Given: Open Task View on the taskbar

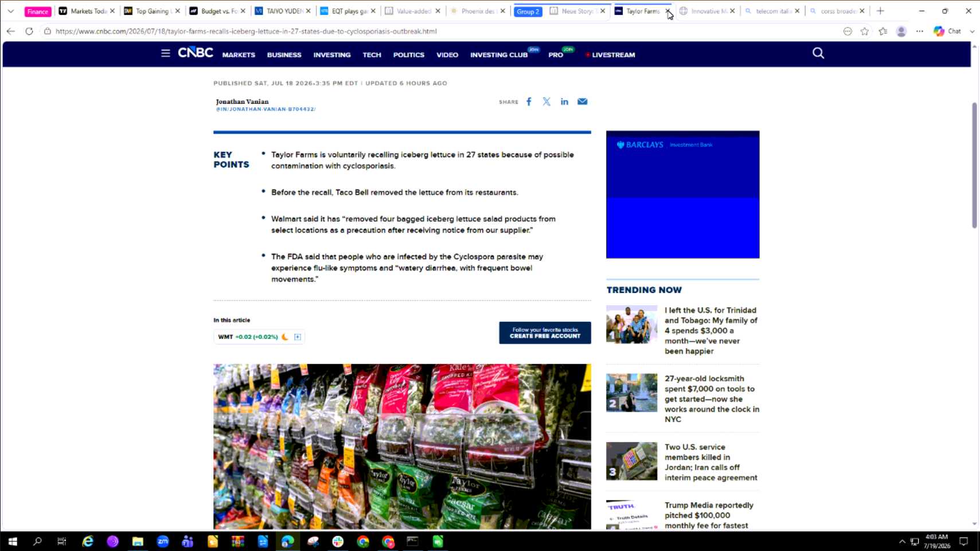Looking at the screenshot, I should (62, 541).
